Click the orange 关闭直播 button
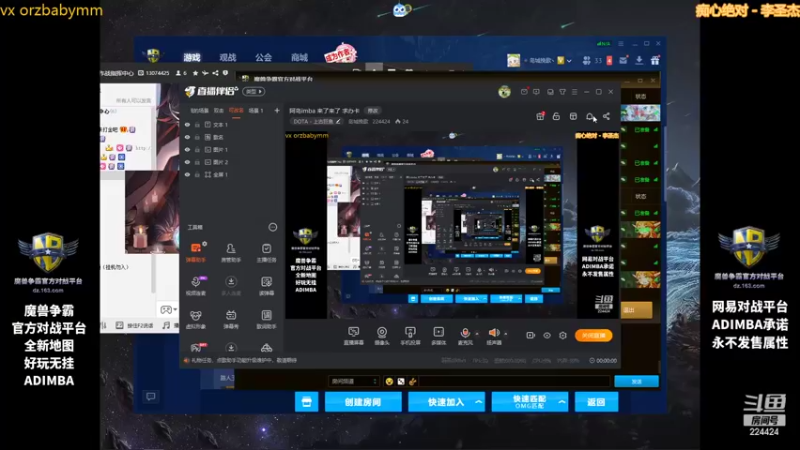The height and width of the screenshot is (450, 800). [x=593, y=335]
